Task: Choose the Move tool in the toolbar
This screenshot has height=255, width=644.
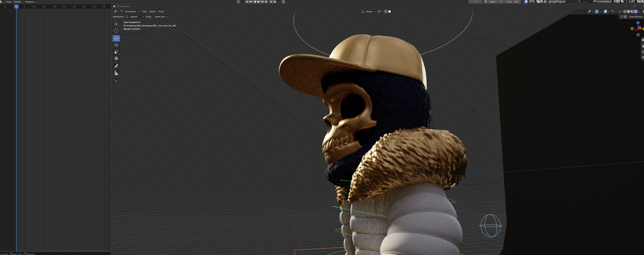Action: pos(116,38)
